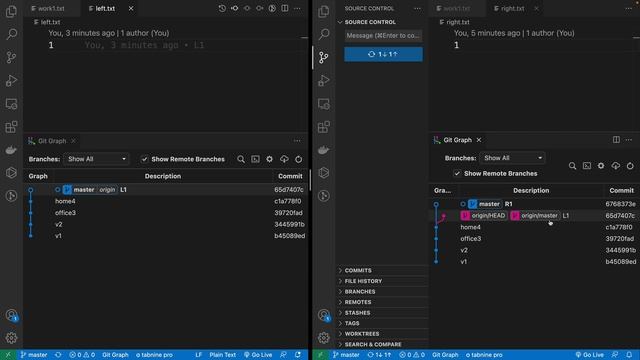Click tabnine pro in right status bar

coord(484,355)
